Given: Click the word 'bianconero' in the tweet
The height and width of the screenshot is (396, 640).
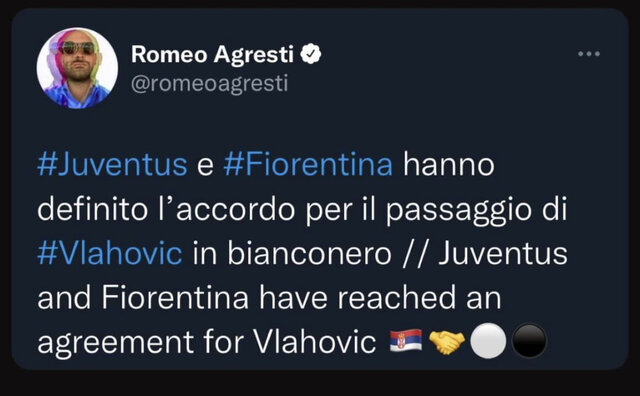Looking at the screenshot, I should tap(309, 253).
